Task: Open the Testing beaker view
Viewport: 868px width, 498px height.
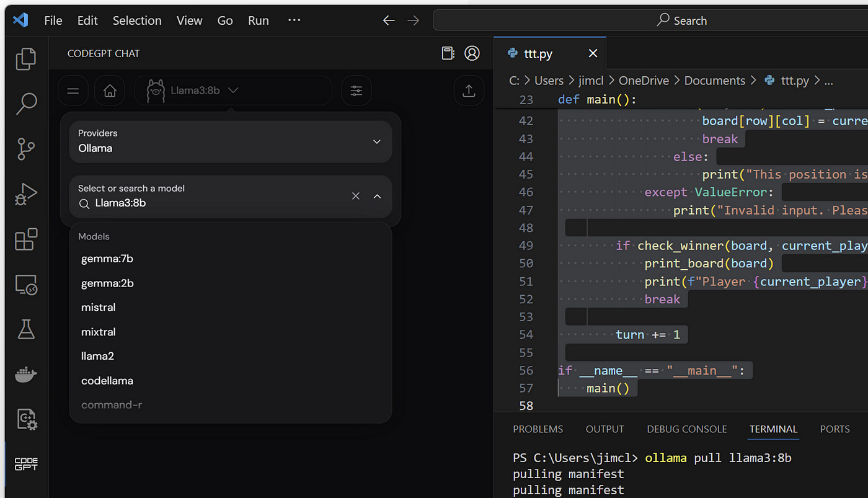Action: (25, 329)
